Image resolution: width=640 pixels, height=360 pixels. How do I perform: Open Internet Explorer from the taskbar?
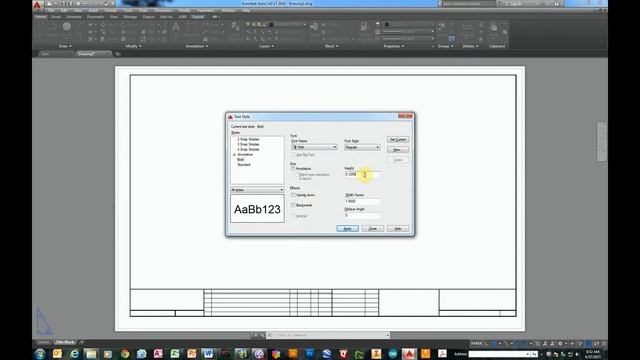point(74,354)
